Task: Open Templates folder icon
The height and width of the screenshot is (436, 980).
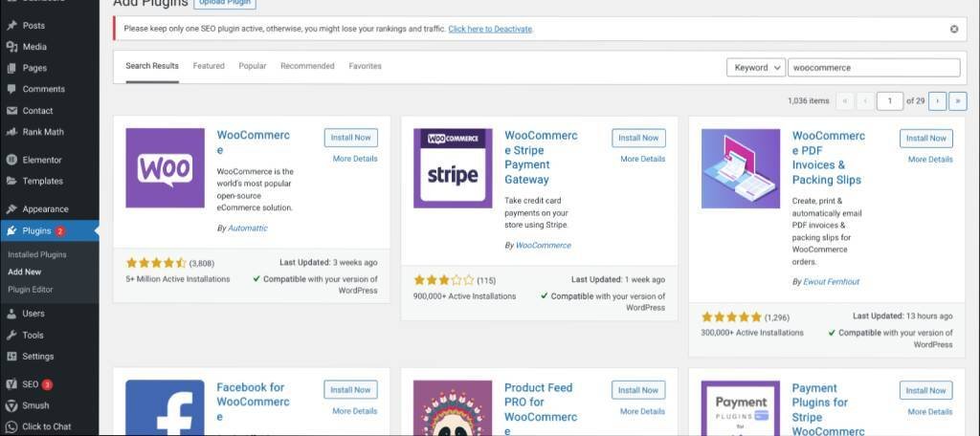Action: (11, 181)
